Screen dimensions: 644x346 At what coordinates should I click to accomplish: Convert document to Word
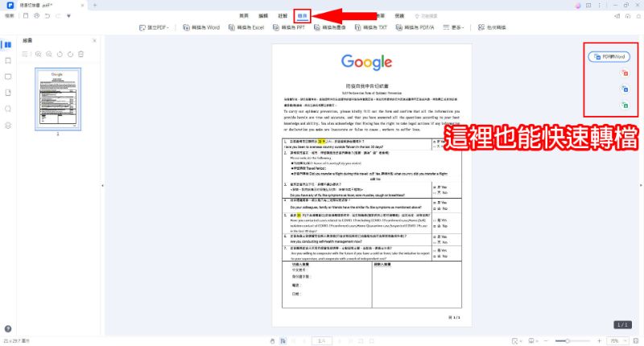201,27
